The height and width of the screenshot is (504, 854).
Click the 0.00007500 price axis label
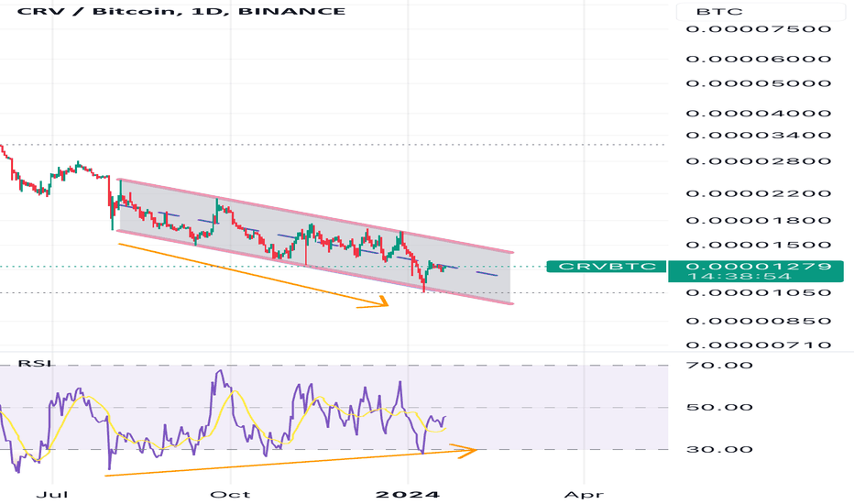[759, 29]
